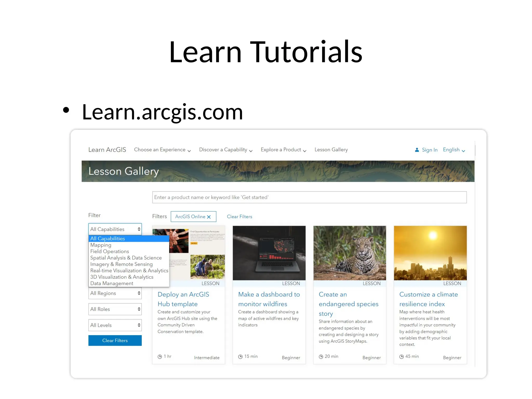Click the ArcGIS Online filter chip
Screen dimensions: 532x399
point(193,217)
